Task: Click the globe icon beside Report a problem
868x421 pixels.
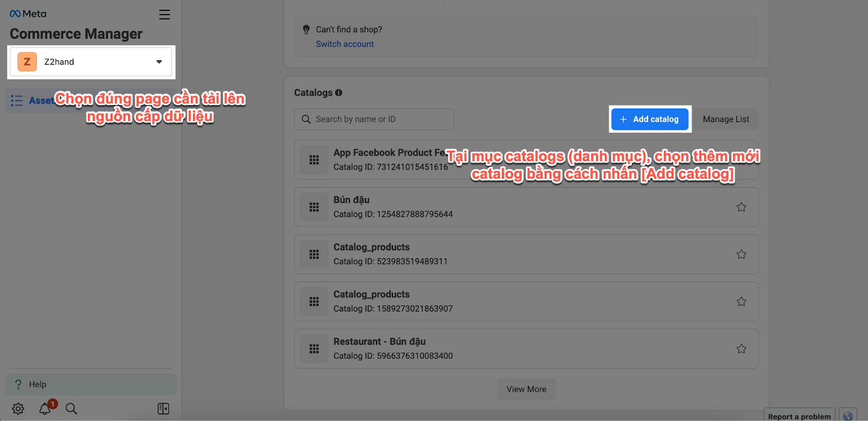Action: click(848, 416)
